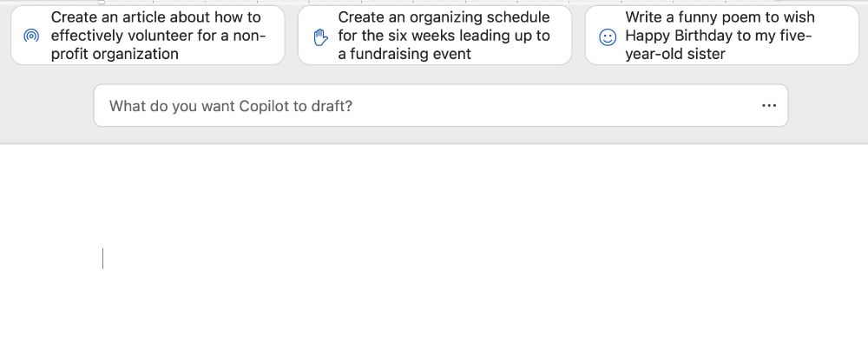
Task: Choose the organizing schedule suggestion card
Action: 435,35
